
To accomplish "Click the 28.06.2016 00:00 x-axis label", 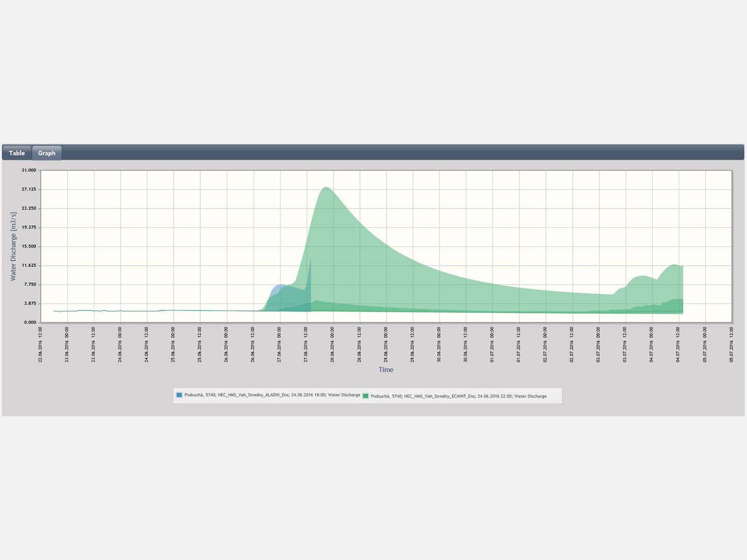I will pos(333,344).
